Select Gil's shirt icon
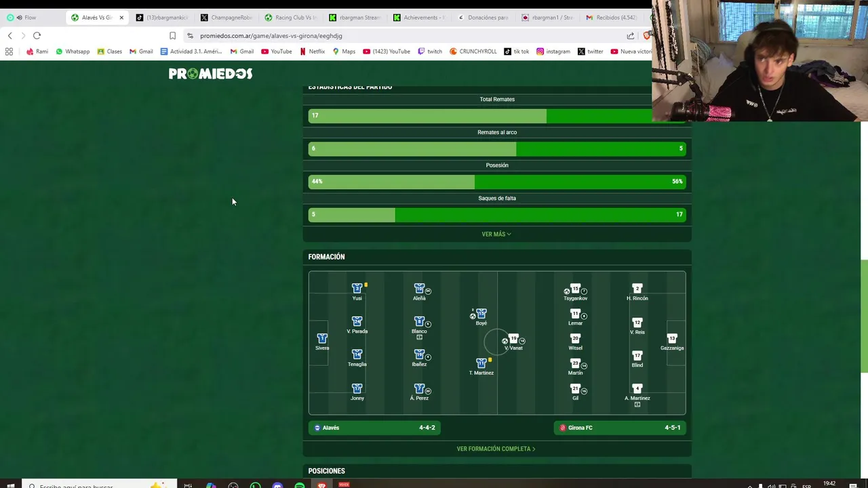The image size is (868, 488). click(x=575, y=388)
